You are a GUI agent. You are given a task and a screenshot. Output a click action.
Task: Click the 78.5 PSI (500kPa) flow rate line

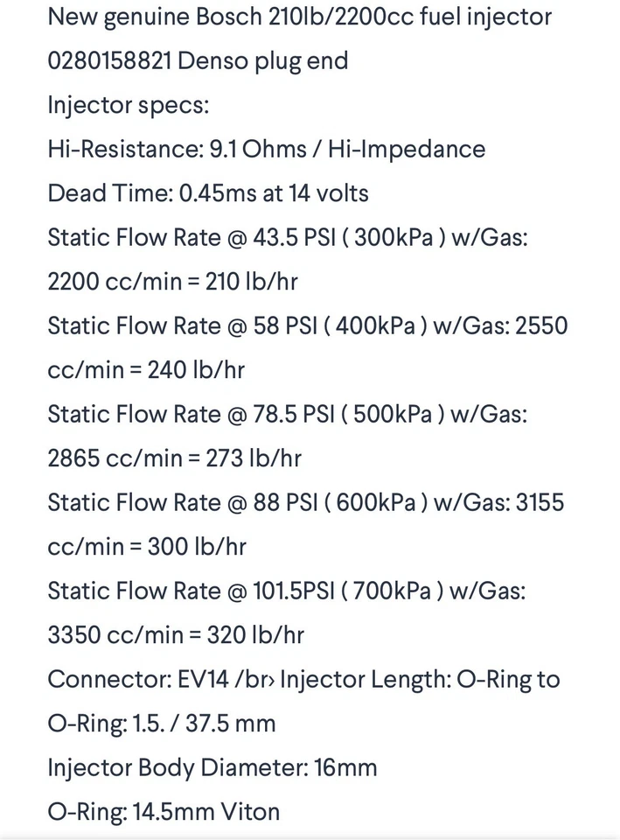[287, 414]
